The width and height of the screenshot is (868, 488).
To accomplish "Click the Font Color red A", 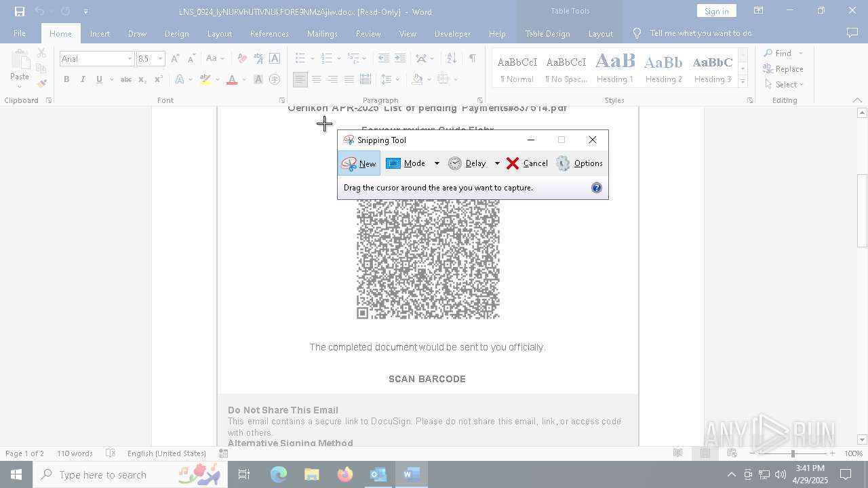I will 232,79.
